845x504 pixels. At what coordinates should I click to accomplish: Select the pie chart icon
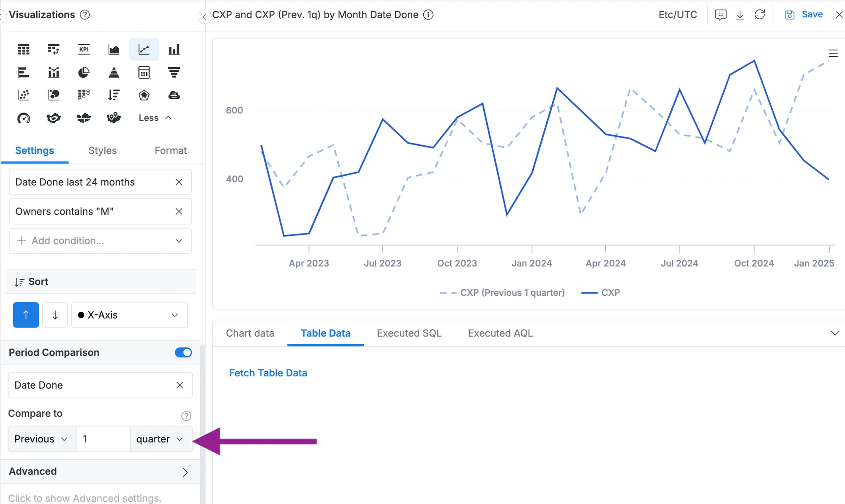(84, 72)
